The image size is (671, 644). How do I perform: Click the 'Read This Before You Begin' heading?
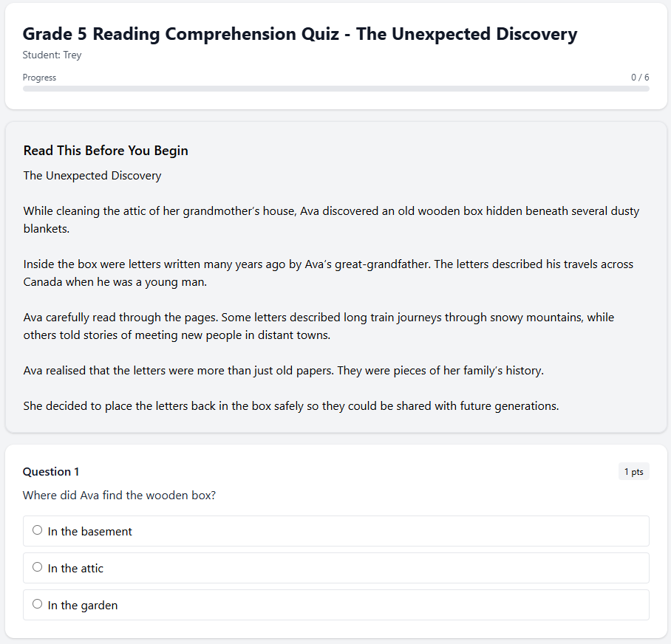tap(105, 150)
